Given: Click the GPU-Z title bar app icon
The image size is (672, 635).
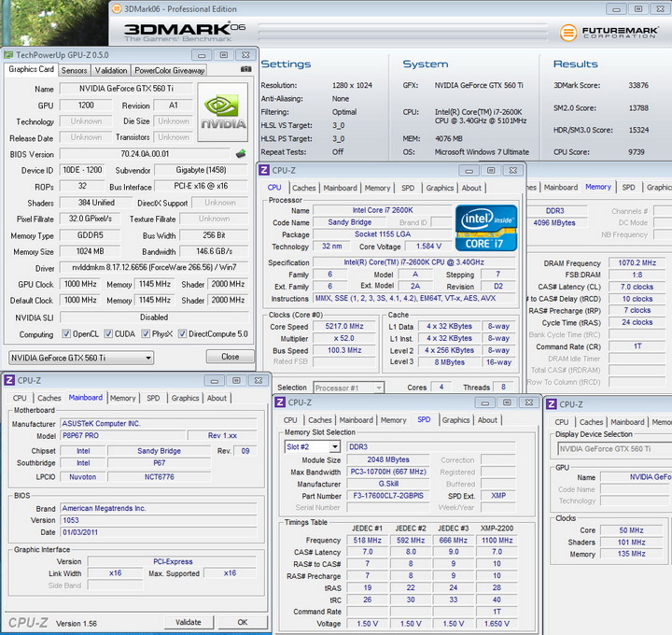Looking at the screenshot, I should tap(9, 55).
